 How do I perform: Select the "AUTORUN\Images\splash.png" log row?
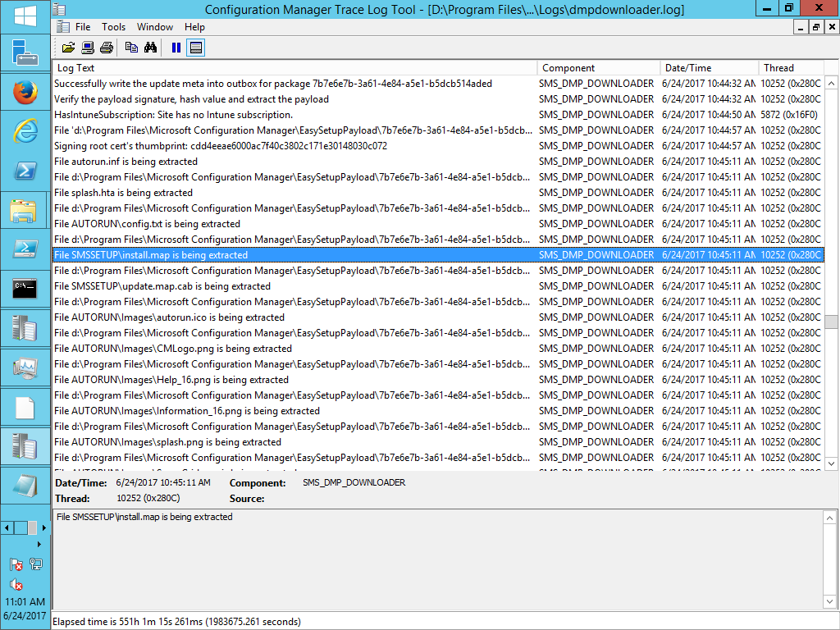(x=438, y=442)
